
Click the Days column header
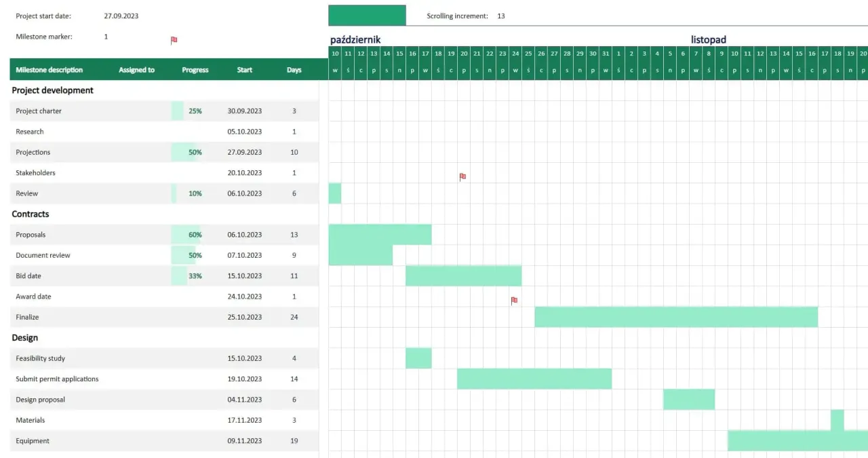[294, 70]
